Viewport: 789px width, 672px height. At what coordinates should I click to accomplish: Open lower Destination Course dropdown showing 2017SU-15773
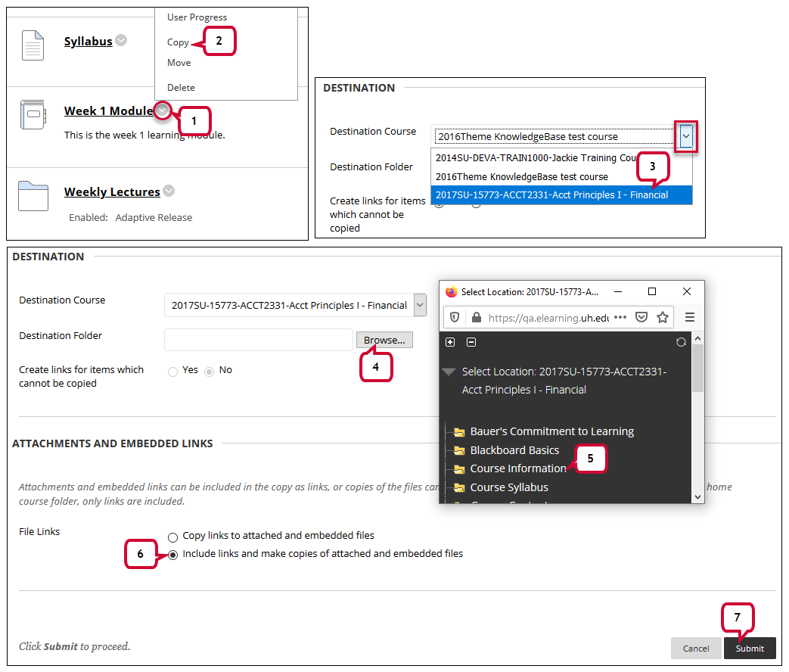point(295,305)
